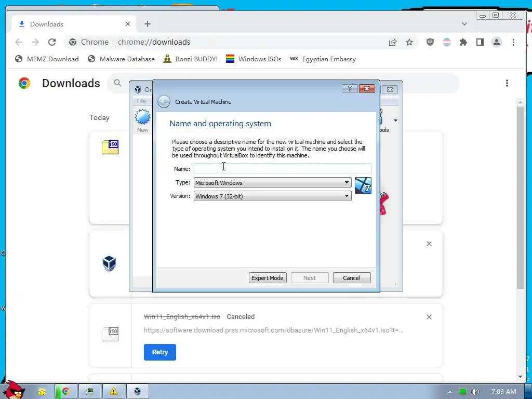Click the Retry button for Win11 ISO
The height and width of the screenshot is (399, 532).
click(x=160, y=352)
